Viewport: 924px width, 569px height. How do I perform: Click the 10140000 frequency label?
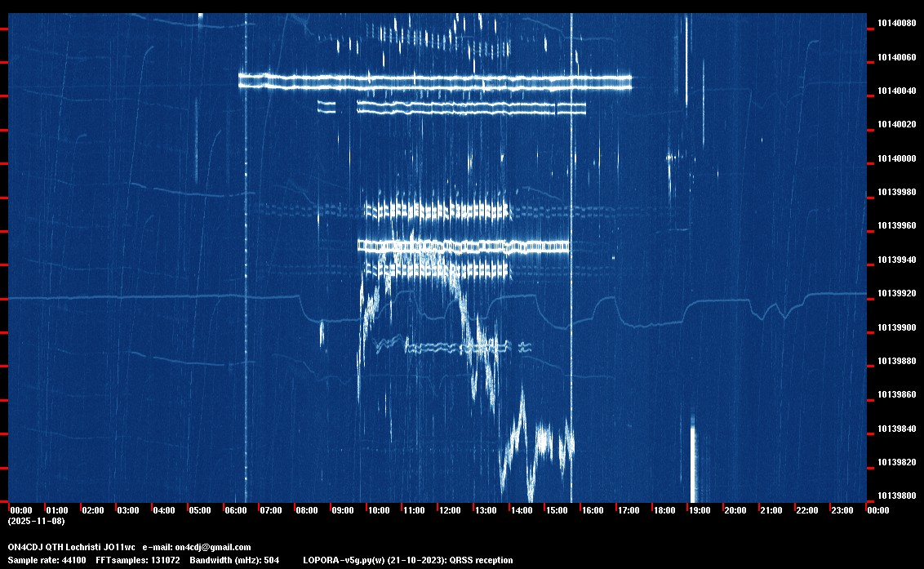click(x=897, y=158)
